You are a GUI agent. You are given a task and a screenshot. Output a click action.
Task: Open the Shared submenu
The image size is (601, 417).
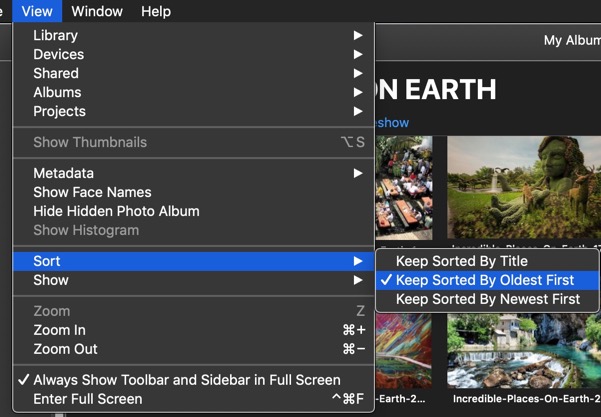[56, 73]
